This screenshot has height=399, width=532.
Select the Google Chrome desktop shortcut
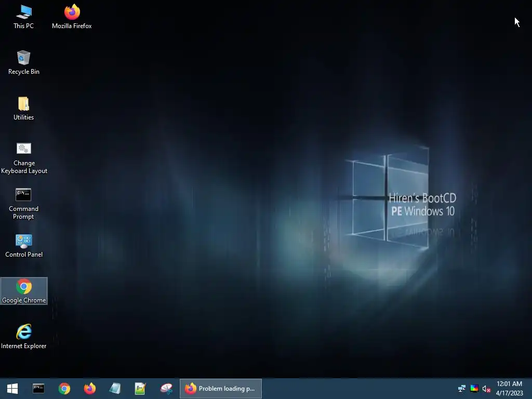(24, 291)
